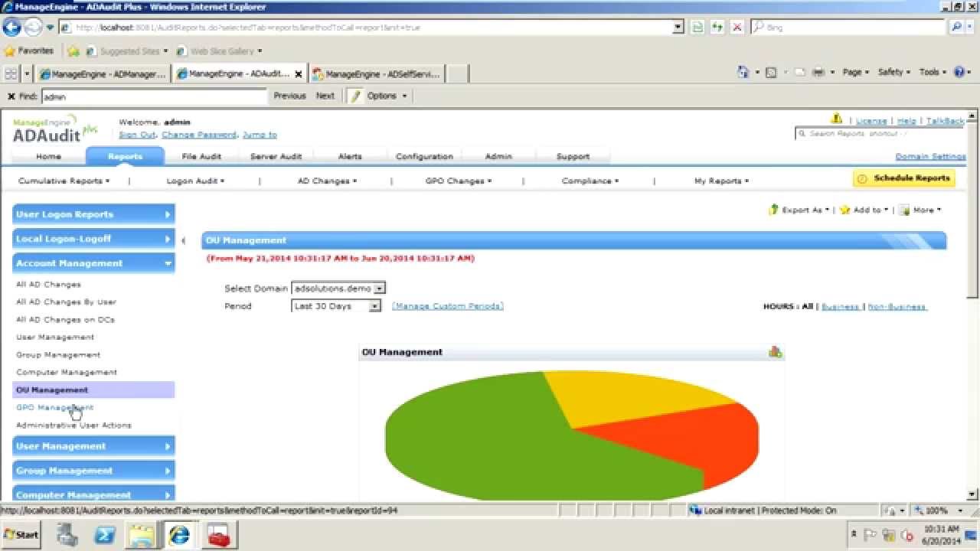Collapse the left panel arrow
The image size is (980, 551).
click(x=183, y=240)
